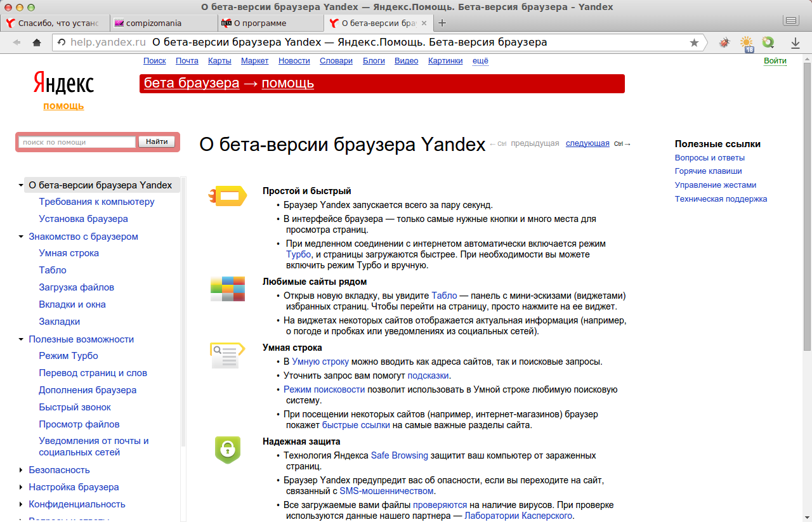Open Закладки in the sidebar
Screen dimensions: 812x522
coord(60,322)
